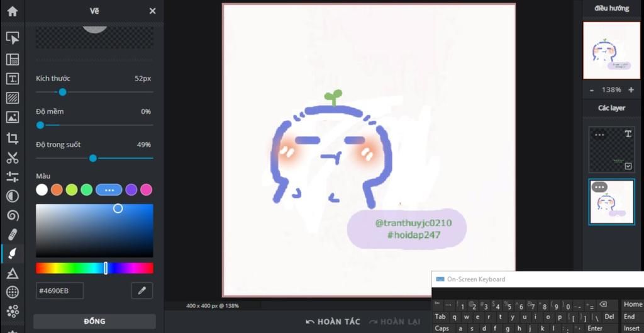This screenshot has height=333, width=644.
Task: Click the Caps key on On-Screen Keyboard
Action: [443, 328]
